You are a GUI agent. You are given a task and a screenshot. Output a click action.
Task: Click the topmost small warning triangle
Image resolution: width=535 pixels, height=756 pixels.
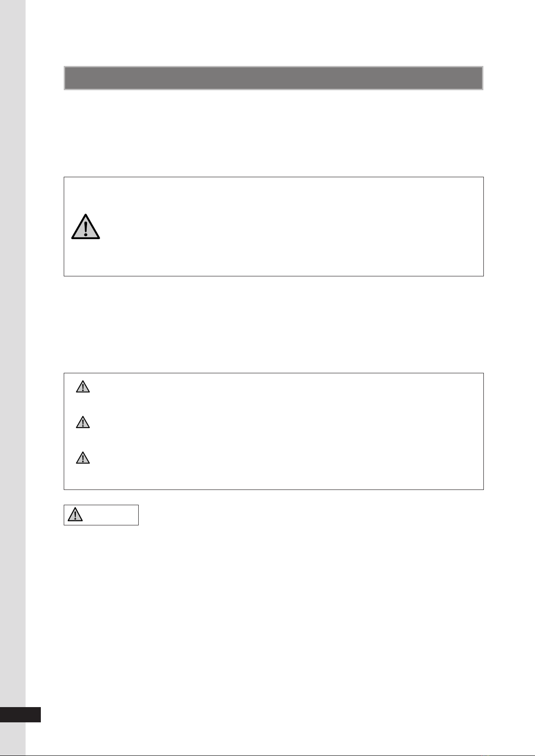click(x=83, y=387)
